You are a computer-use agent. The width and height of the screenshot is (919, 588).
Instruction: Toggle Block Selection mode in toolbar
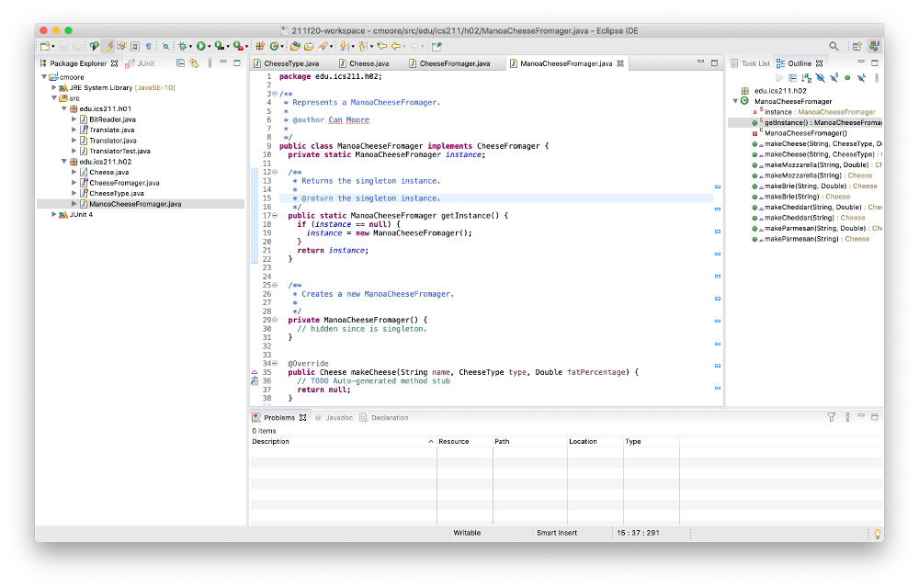click(x=135, y=46)
